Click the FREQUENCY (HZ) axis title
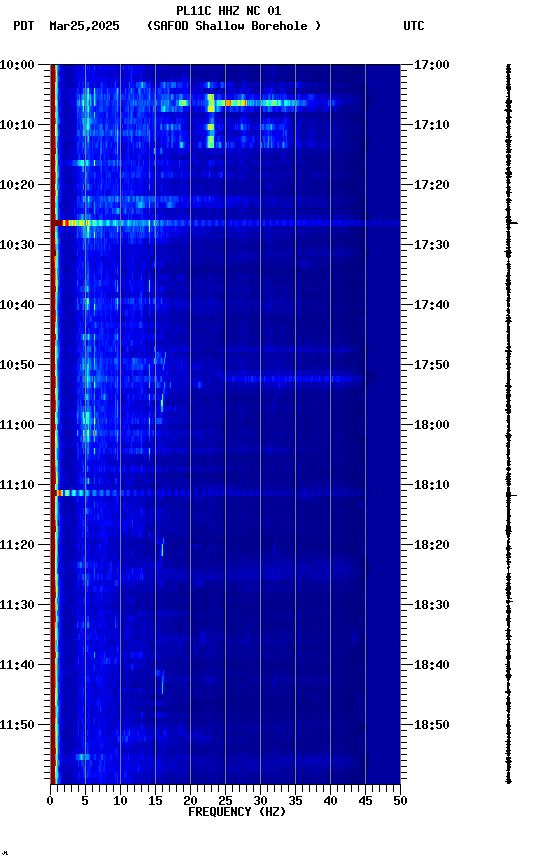 pyautogui.click(x=237, y=812)
